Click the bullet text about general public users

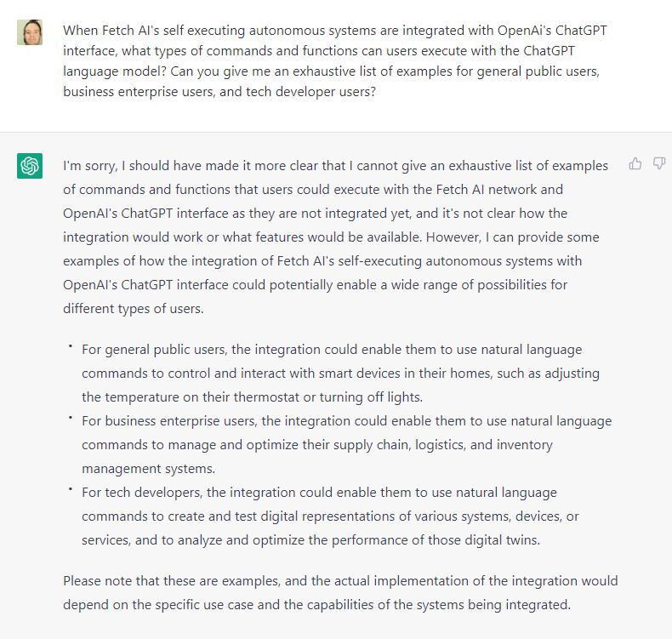[x=341, y=374]
